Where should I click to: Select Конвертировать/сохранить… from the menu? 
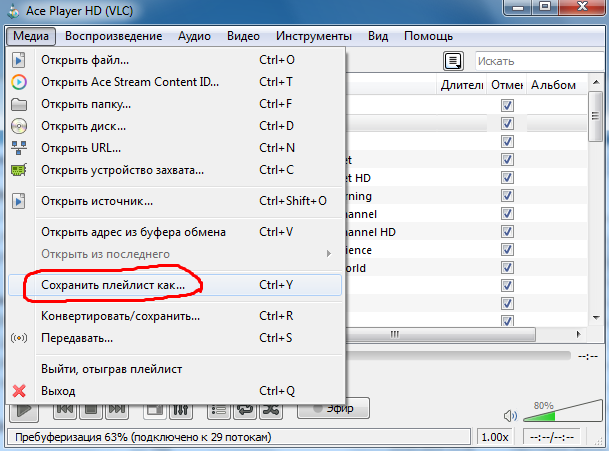120,316
